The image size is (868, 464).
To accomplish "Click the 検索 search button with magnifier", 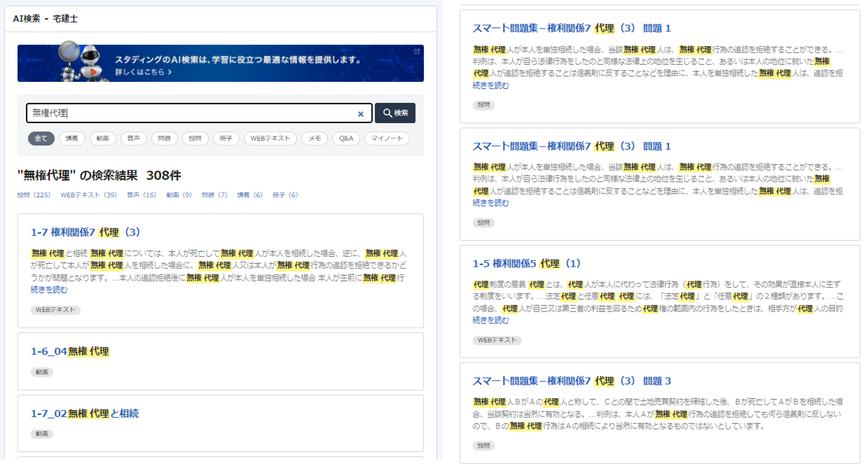I will pos(395,113).
